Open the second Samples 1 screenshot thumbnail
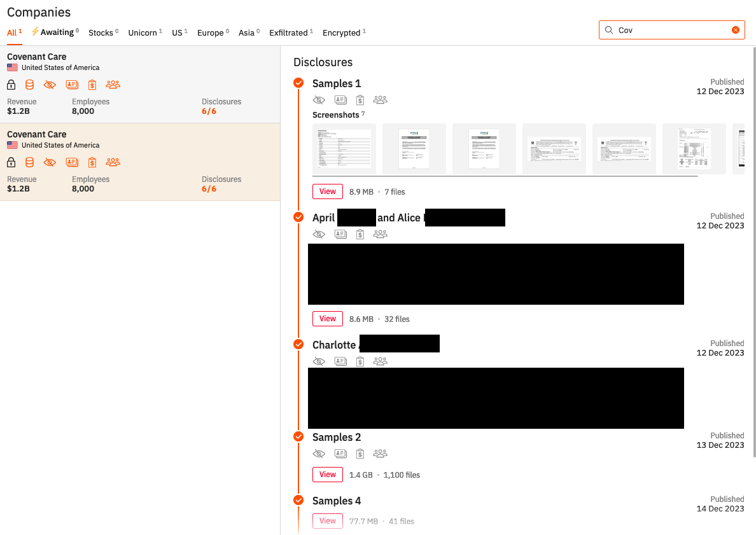Screen dimensions: 756x535 pos(414,149)
